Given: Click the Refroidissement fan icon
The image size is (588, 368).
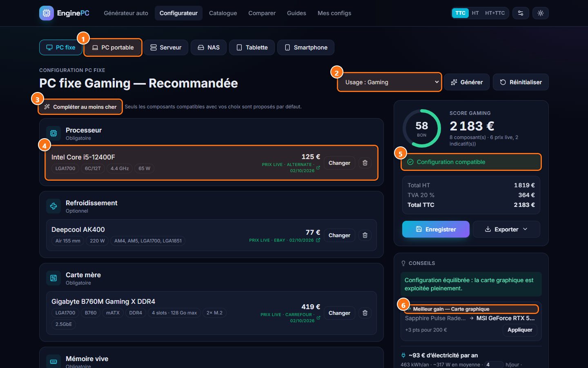Looking at the screenshot, I should tap(53, 206).
